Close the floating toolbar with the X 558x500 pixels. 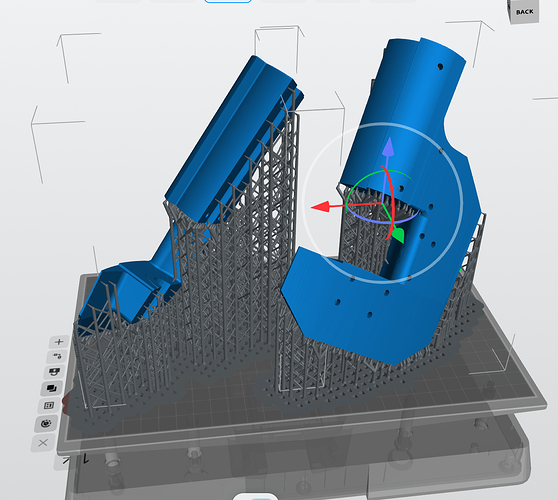(43, 443)
